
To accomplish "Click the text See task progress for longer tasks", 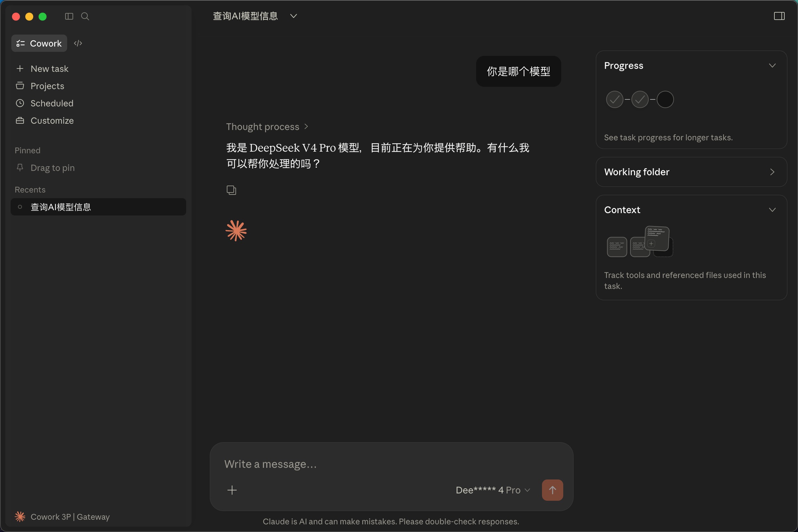I will pos(668,137).
